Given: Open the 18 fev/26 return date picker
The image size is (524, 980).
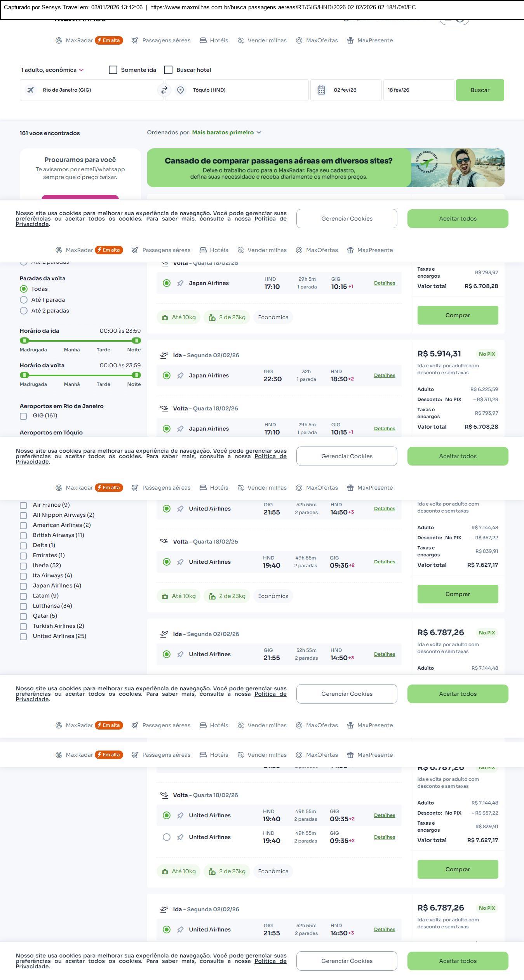Looking at the screenshot, I should click(x=418, y=90).
